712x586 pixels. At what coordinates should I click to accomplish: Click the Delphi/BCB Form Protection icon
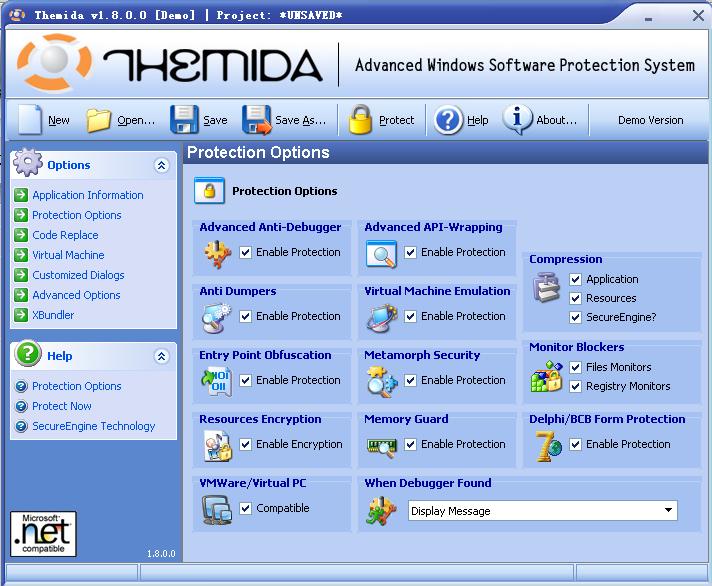548,446
